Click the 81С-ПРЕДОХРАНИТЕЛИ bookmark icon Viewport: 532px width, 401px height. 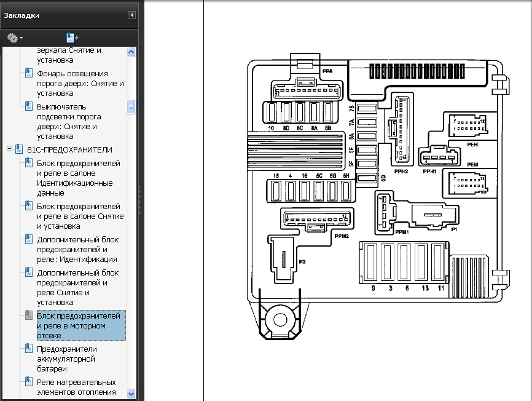[x=19, y=149]
